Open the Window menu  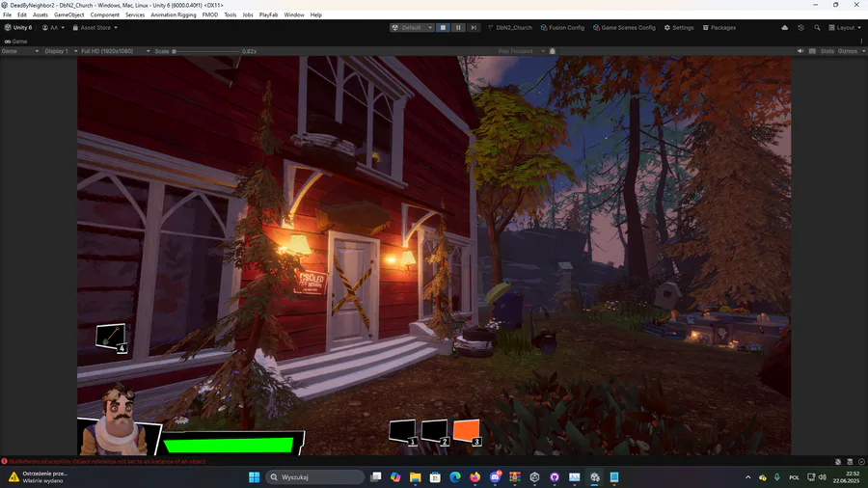[x=294, y=14]
